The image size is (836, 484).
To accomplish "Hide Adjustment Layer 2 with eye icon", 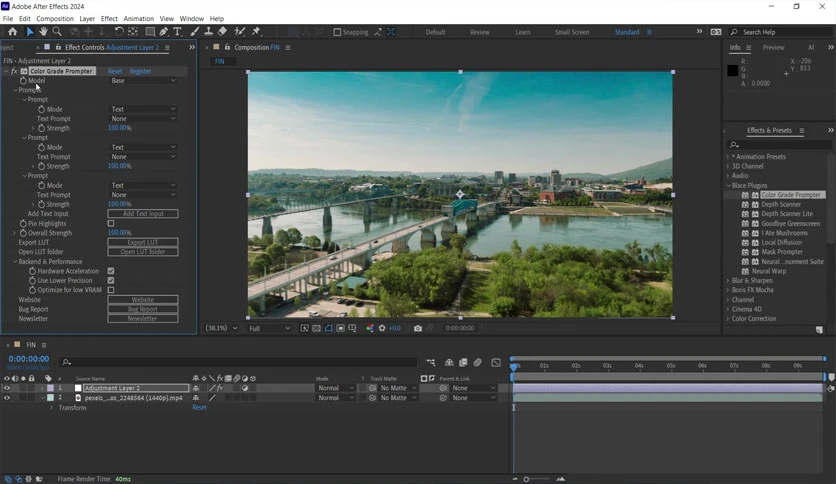I will [7, 388].
